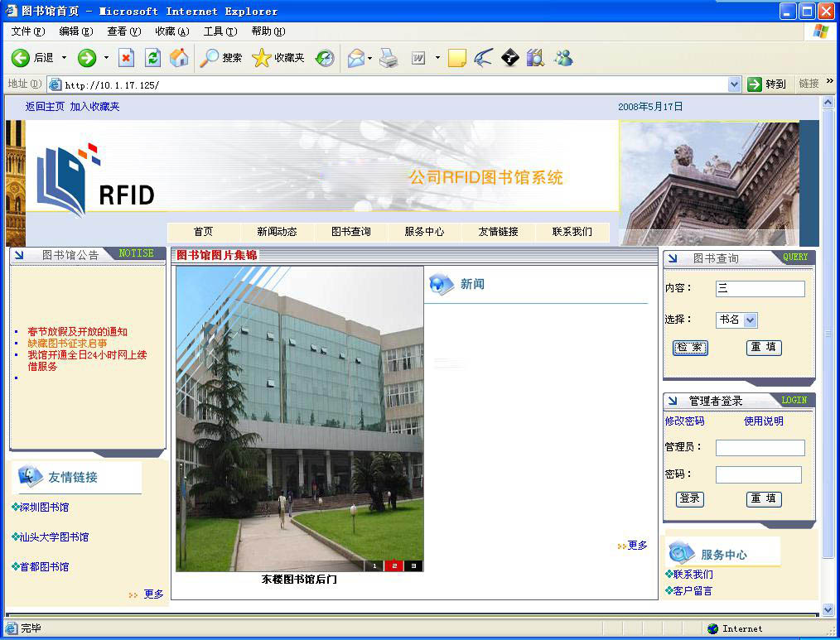Go to the 首页 navigation tab
The width and height of the screenshot is (840, 640).
[203, 232]
